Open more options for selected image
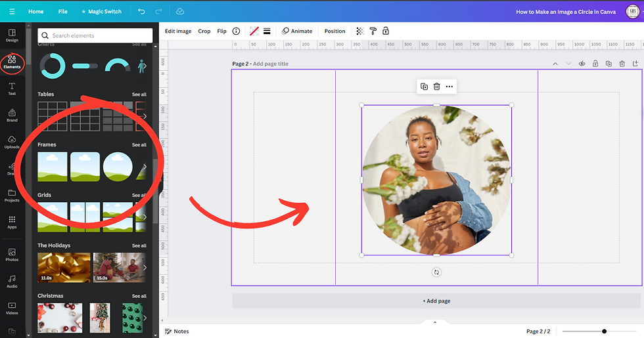 point(449,87)
